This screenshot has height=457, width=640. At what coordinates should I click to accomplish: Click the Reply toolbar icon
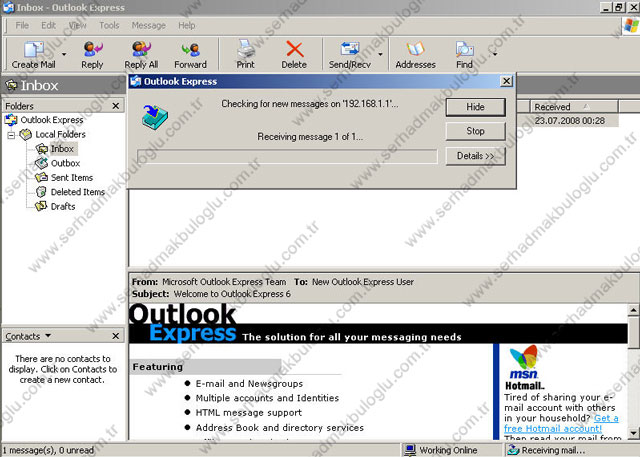(x=93, y=49)
